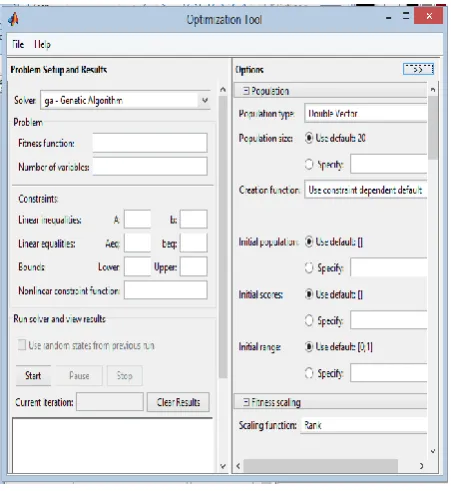Open the Creation function dropdown
Screen dimensions: 451x491
point(366,190)
